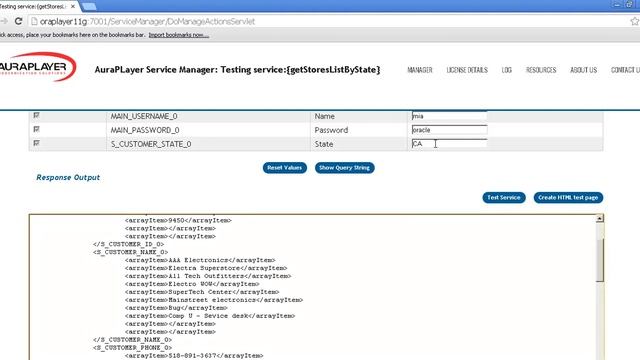640x360 pixels.
Task: Click the browser reload icon
Action: coord(18,21)
